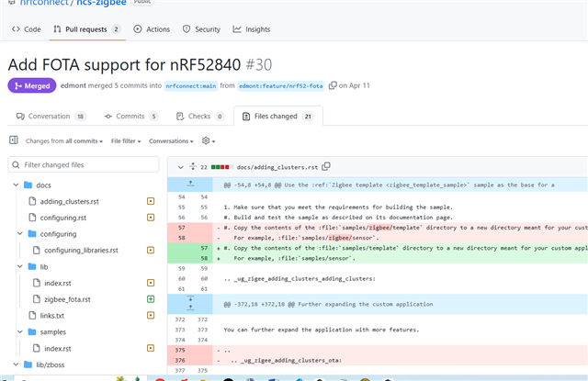Open the File filter dropdown
588x381 pixels.
point(126,140)
